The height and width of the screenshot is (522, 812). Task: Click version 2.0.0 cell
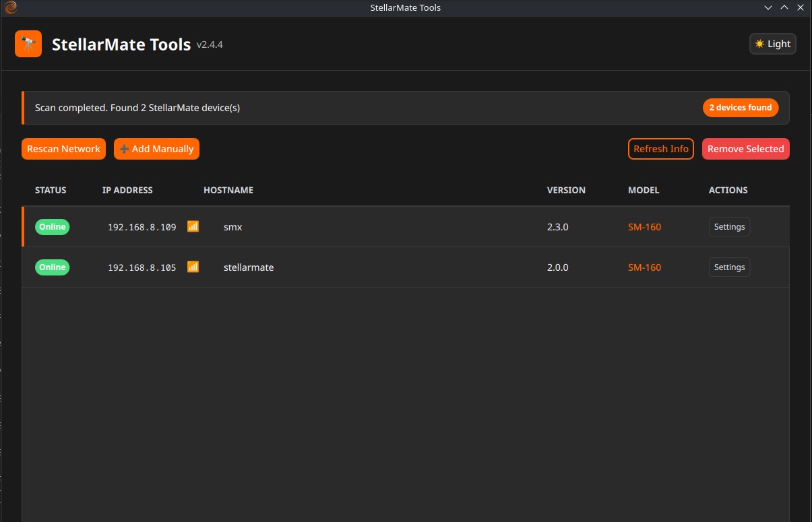[x=557, y=267]
